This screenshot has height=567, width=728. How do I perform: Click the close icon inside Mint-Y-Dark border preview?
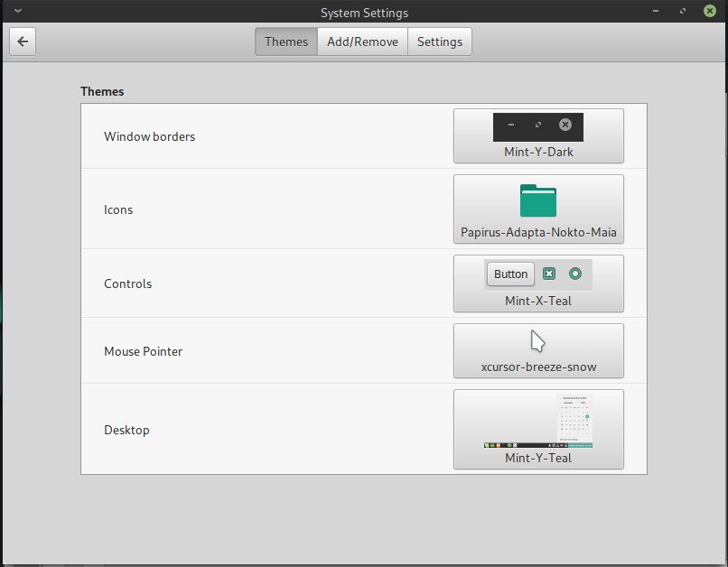565,125
